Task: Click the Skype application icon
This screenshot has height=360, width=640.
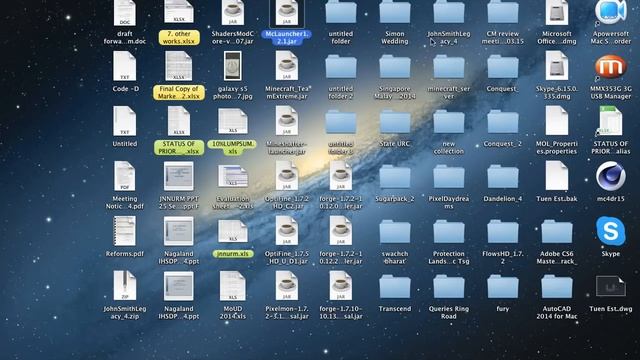Action: point(611,231)
